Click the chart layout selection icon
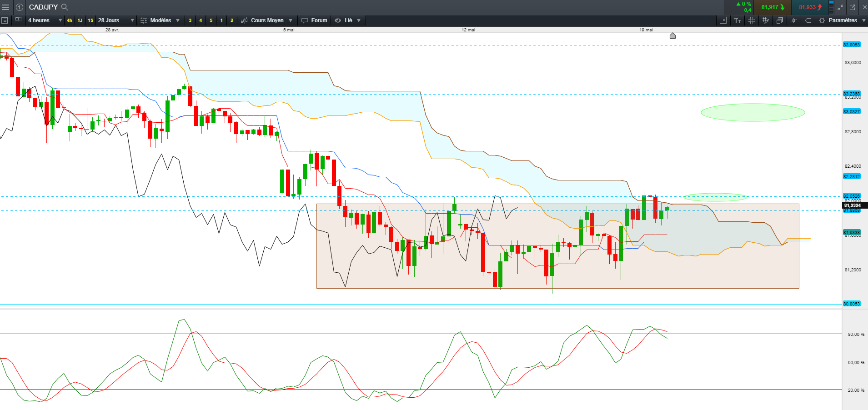Screen dimensions: 868x410 [x=18, y=20]
